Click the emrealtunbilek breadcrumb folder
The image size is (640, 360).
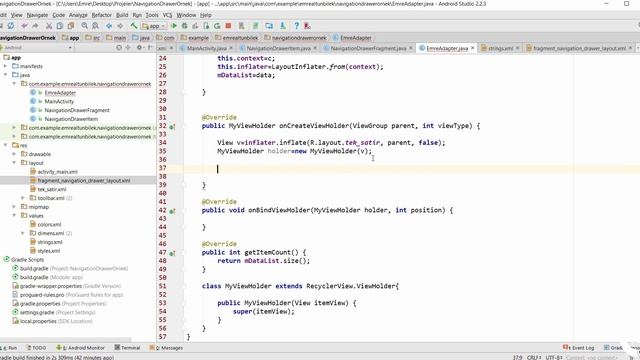[237, 38]
